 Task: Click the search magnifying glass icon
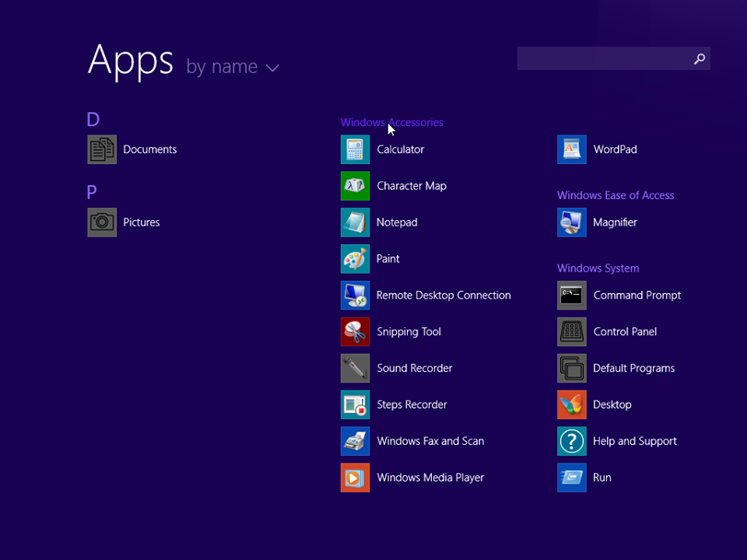[700, 58]
